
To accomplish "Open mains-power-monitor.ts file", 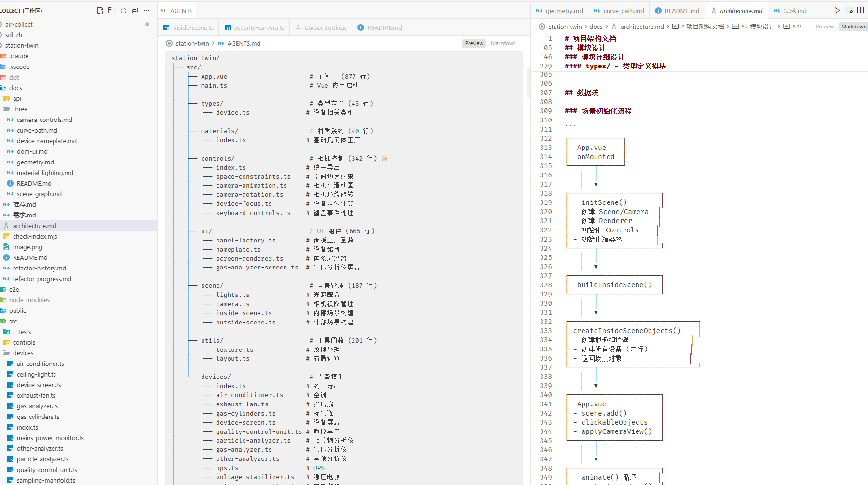I will [x=50, y=438].
